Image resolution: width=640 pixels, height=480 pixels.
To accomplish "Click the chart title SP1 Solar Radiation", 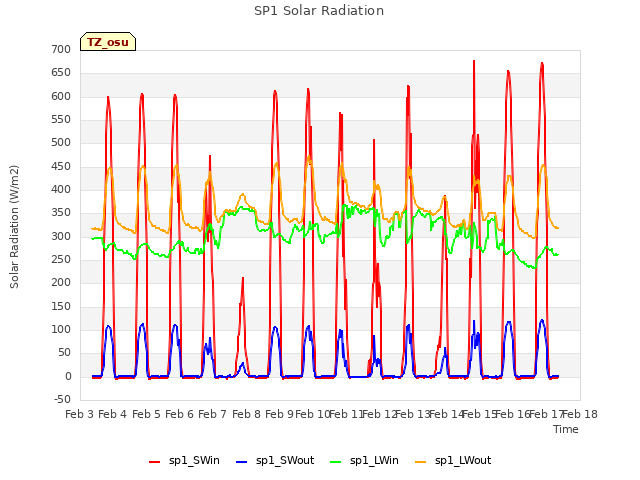I will [319, 11].
